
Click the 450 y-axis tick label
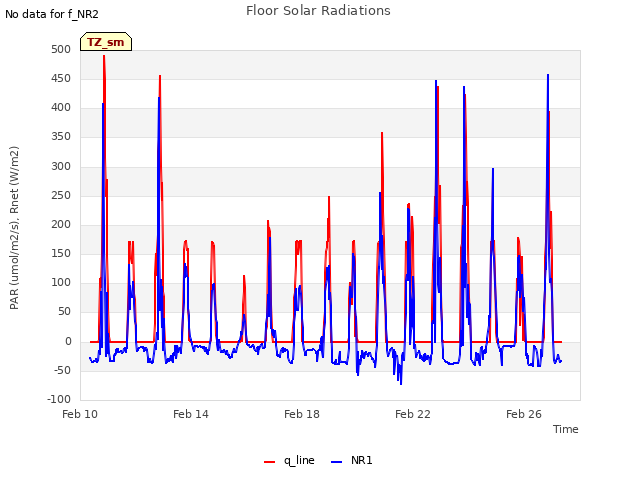click(x=61, y=78)
